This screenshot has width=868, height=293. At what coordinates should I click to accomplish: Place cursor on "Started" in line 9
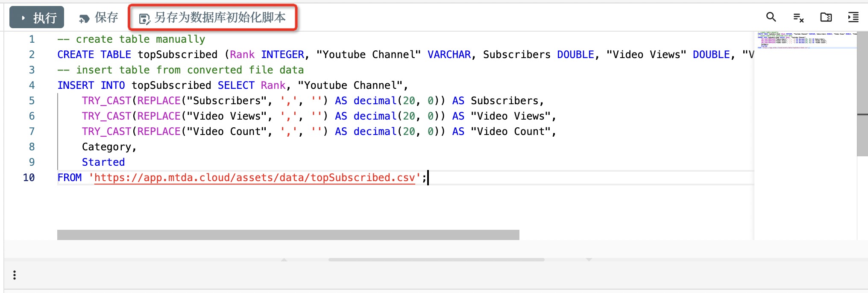(x=103, y=162)
